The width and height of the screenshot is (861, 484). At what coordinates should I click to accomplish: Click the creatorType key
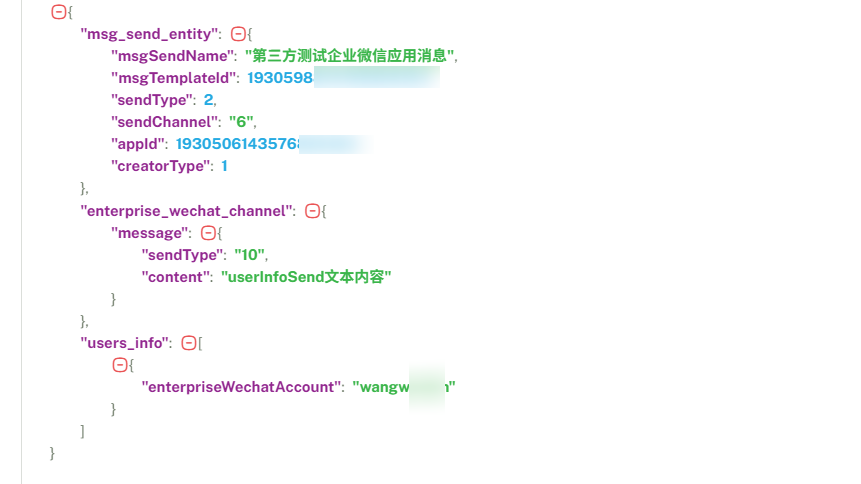[161, 166]
